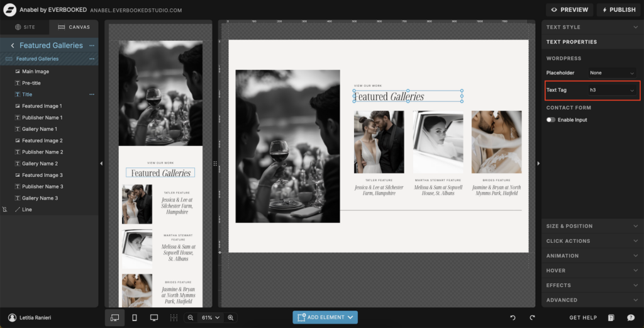Screen dimensions: 644x328
Task: Expand the Hover section
Action: coord(592,271)
